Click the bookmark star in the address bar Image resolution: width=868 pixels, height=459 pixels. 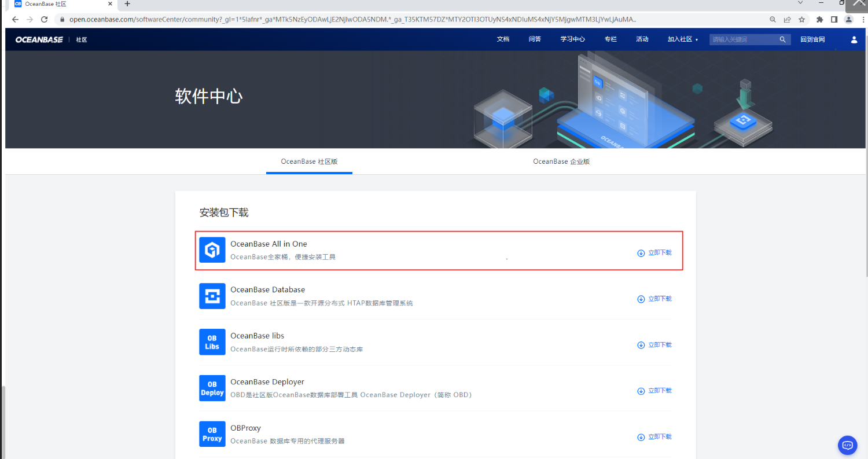[x=802, y=19]
